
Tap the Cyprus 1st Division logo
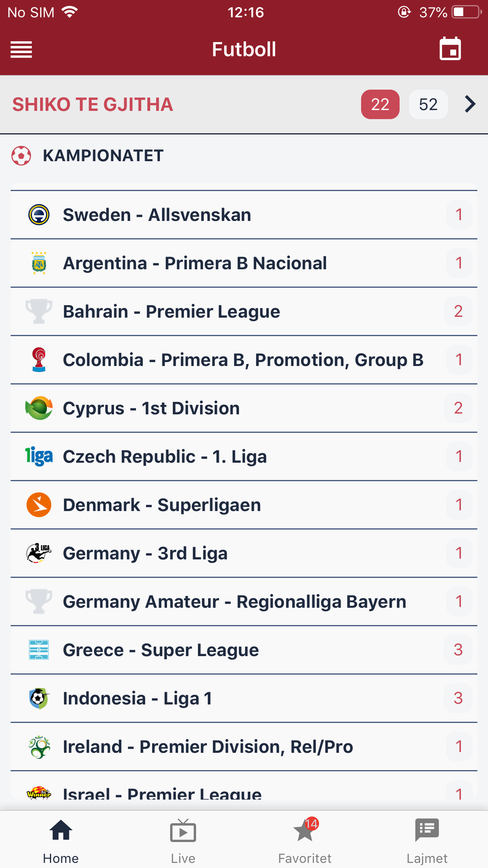coord(39,408)
